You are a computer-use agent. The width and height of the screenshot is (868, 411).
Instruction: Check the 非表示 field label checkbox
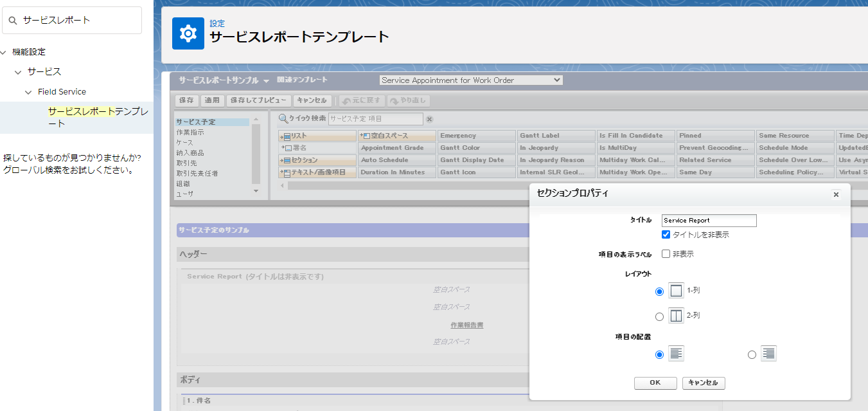[666, 254]
